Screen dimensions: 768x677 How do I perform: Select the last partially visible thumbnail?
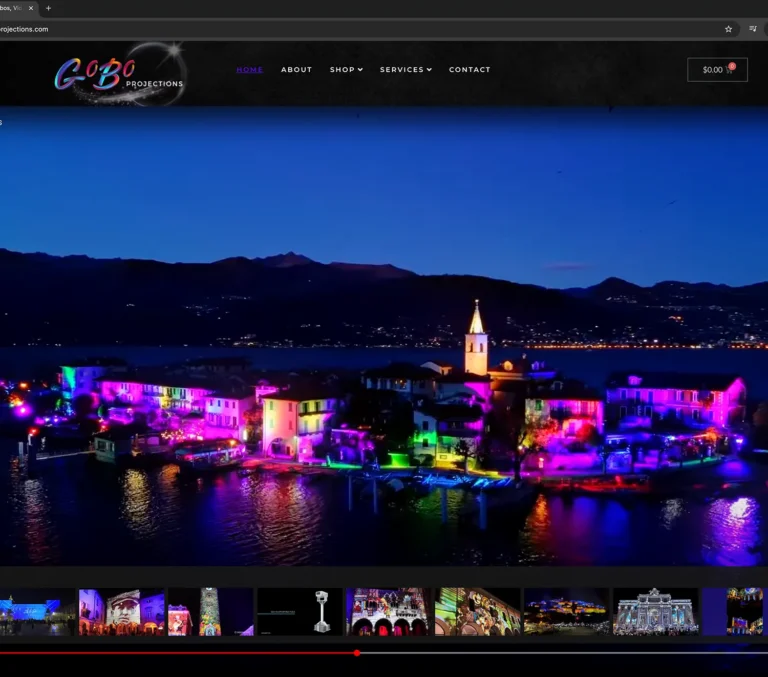[735, 612]
